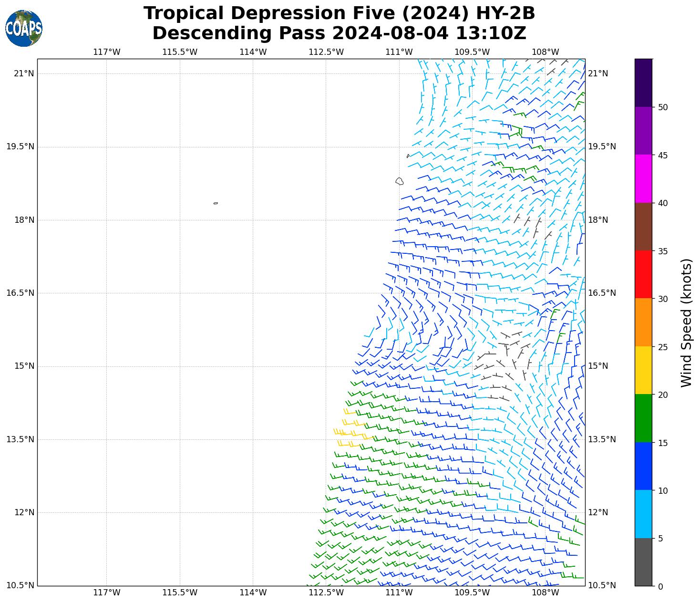Click the "Wind Speed (knots)" colorbar label
The image size is (700, 603).
click(686, 323)
